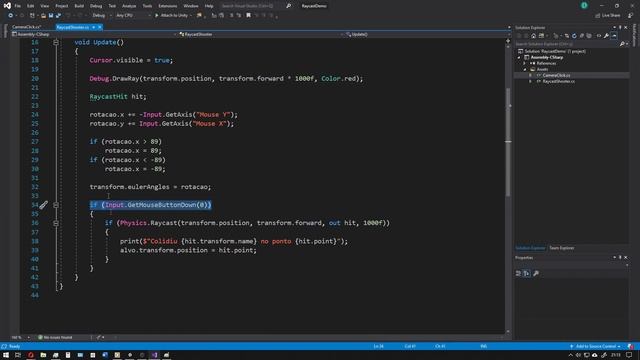Open the View menu
The image size is (640, 360).
pyautogui.click(x=44, y=6)
